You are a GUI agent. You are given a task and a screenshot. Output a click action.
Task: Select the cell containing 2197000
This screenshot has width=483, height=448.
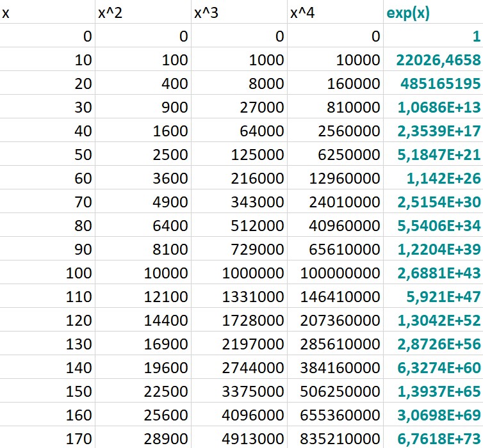point(240,344)
